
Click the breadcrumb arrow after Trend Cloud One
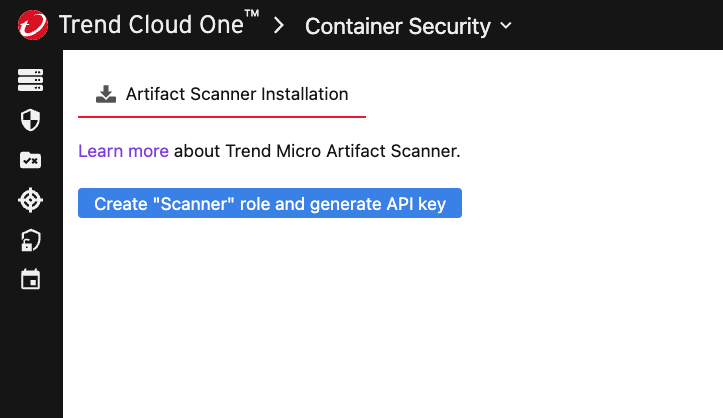[x=280, y=26]
